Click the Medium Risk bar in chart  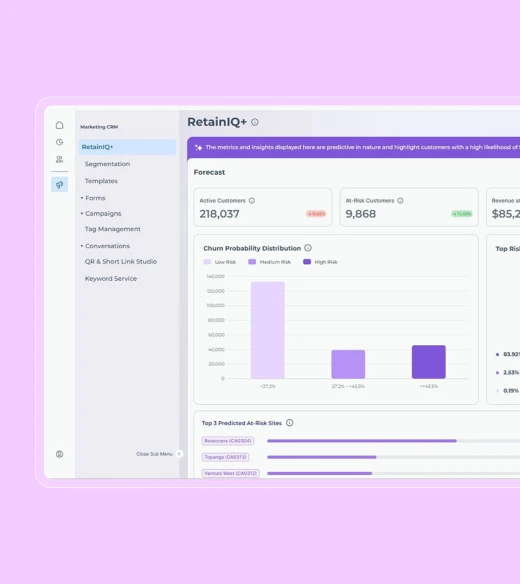coord(348,364)
